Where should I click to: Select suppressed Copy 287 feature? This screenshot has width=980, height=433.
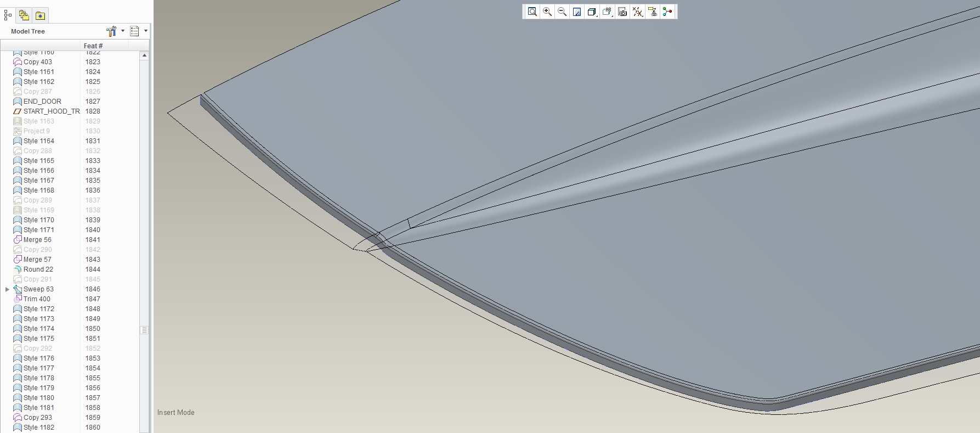point(38,92)
